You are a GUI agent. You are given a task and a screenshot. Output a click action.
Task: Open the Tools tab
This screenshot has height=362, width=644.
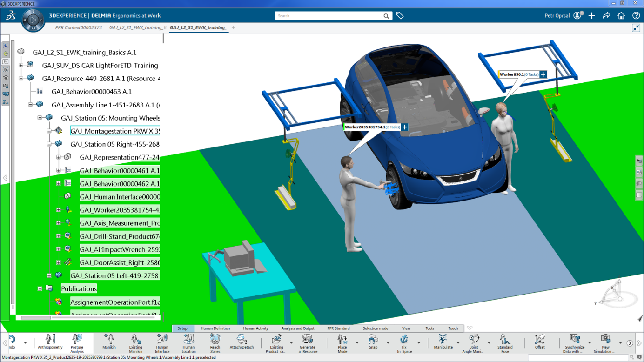(x=429, y=328)
